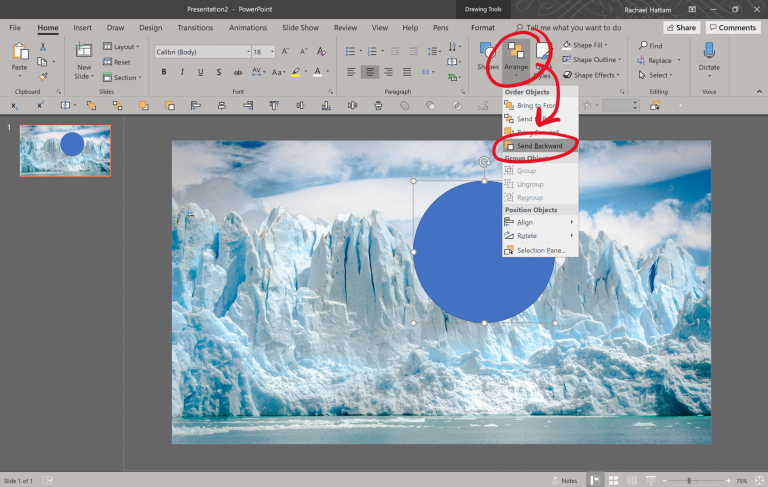
Task: Toggle Bold formatting
Action: coord(163,72)
